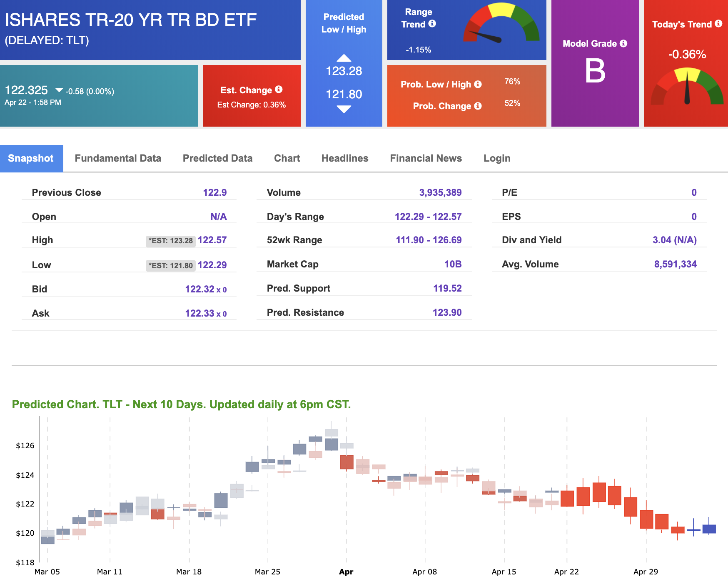Open the Financial News tab
The height and width of the screenshot is (584, 728).
point(426,158)
